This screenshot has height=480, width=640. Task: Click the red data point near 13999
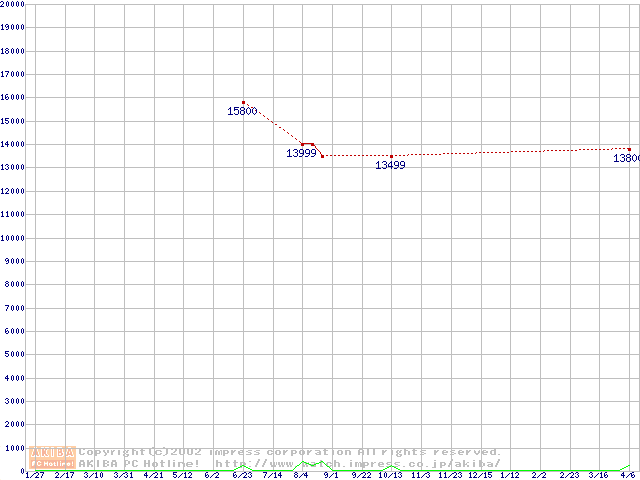click(303, 144)
